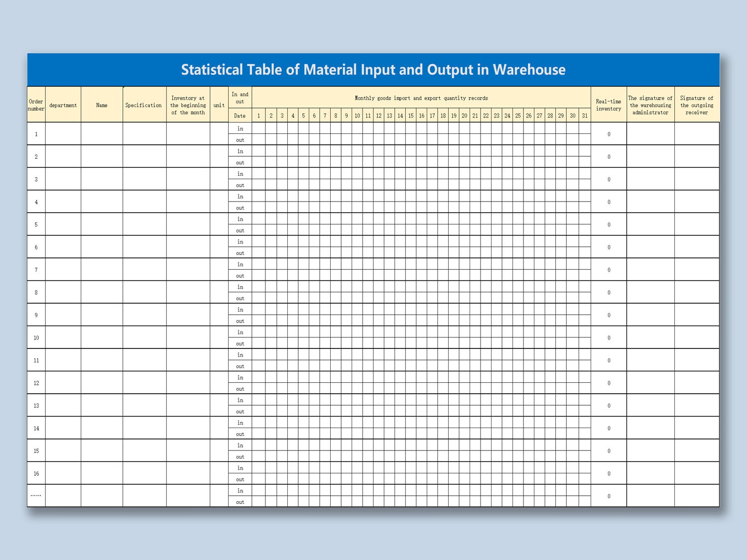Click real-time inventory '0' of order 14
The image size is (747, 560).
click(609, 428)
